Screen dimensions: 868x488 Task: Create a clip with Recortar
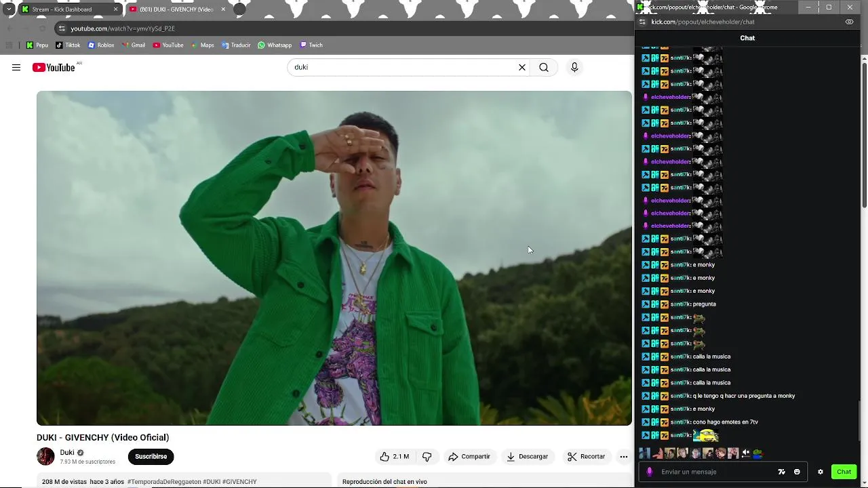(586, 457)
